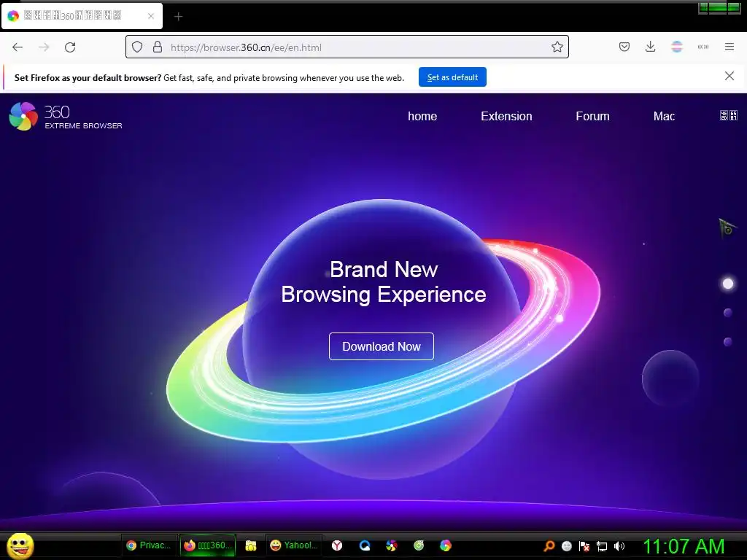Launch Yandex browser from taskbar
Screen dimensions: 747x560
tap(337, 545)
